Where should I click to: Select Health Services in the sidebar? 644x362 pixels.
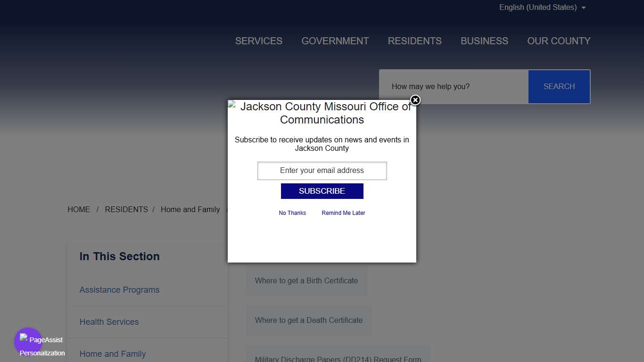[x=109, y=322]
